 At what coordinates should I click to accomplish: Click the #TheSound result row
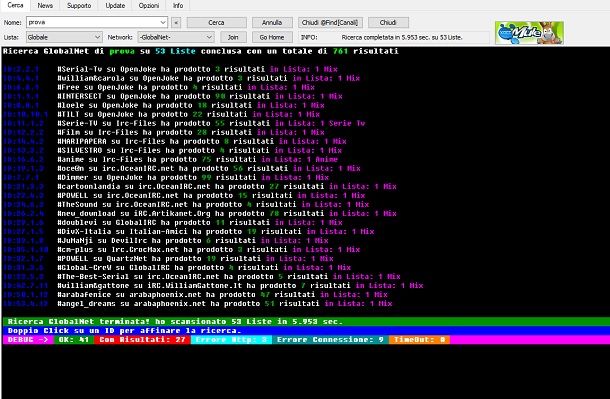click(213, 205)
